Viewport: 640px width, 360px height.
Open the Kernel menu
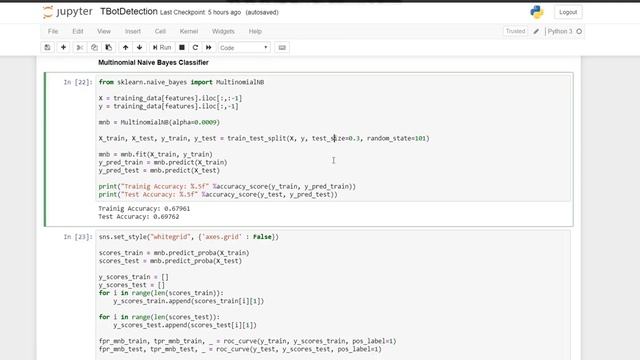(x=189, y=31)
